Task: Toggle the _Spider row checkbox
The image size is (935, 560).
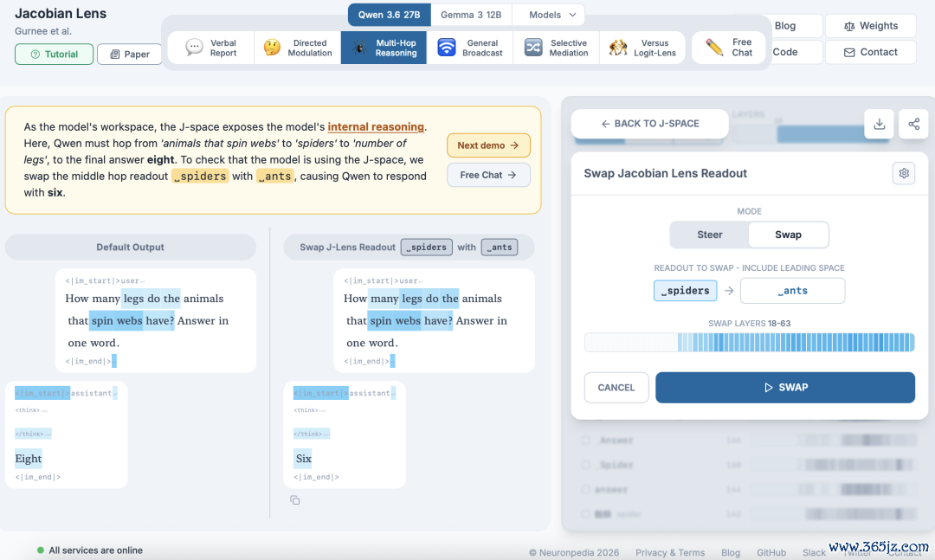Action: [585, 465]
